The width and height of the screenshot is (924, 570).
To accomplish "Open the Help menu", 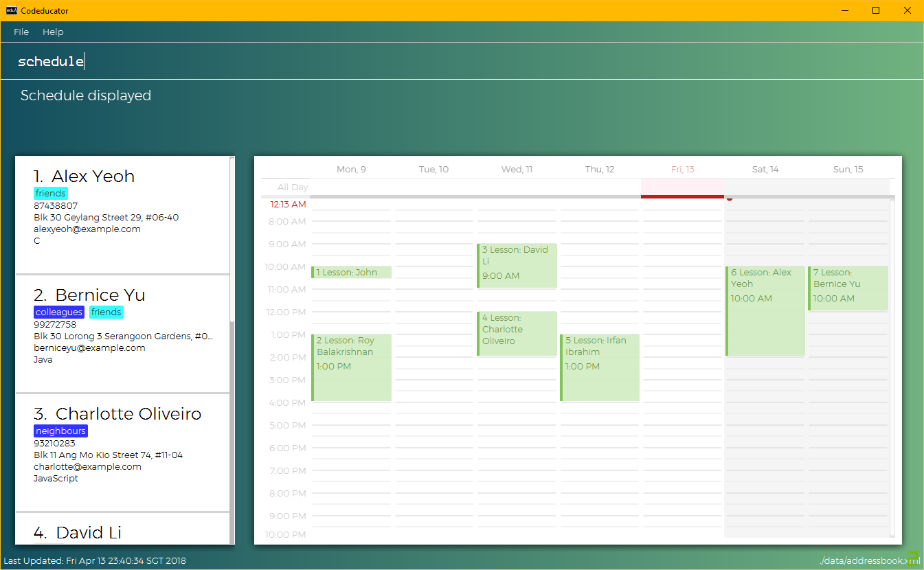I will pos(53,32).
